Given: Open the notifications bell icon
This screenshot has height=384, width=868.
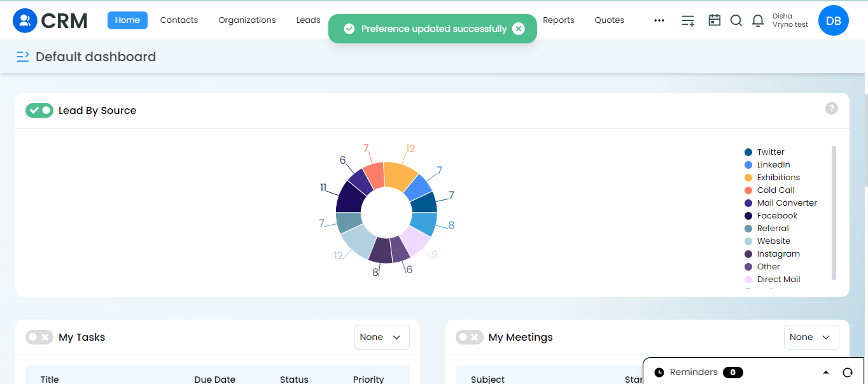Looking at the screenshot, I should [758, 20].
